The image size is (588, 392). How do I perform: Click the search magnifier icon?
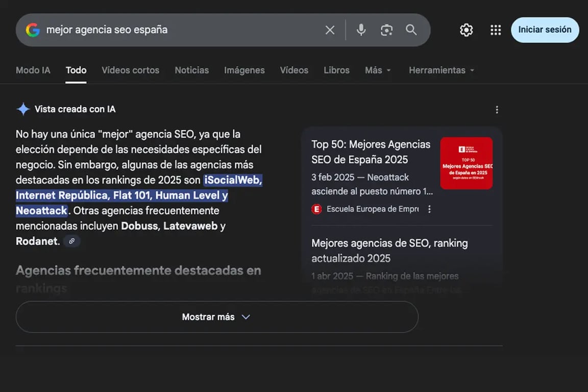pyautogui.click(x=411, y=30)
